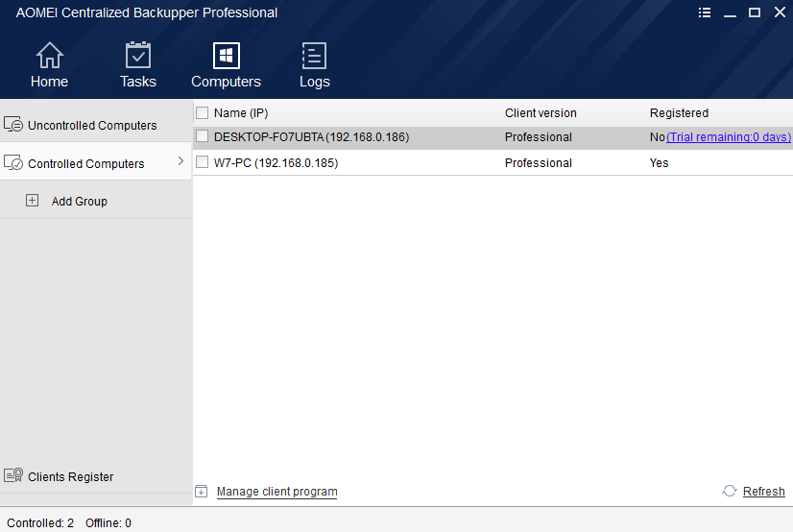Switch to Logs tab label
The height and width of the screenshot is (532, 793).
(x=315, y=82)
